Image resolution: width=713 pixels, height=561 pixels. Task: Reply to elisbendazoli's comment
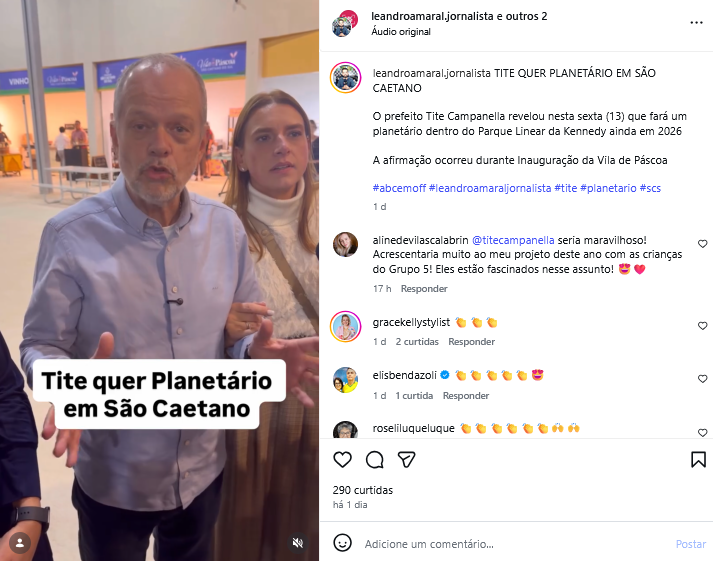466,396
